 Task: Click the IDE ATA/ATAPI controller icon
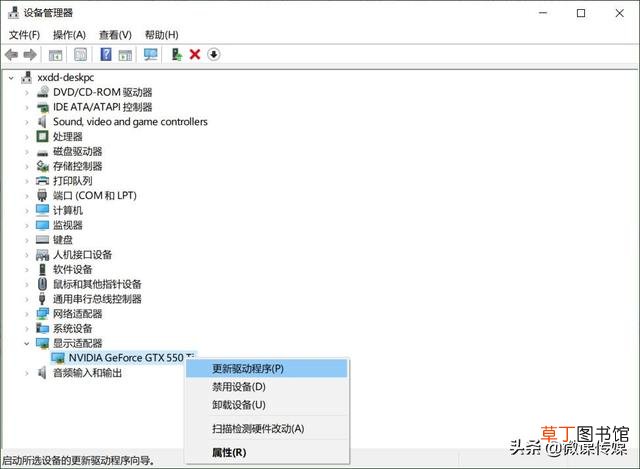pyautogui.click(x=42, y=107)
